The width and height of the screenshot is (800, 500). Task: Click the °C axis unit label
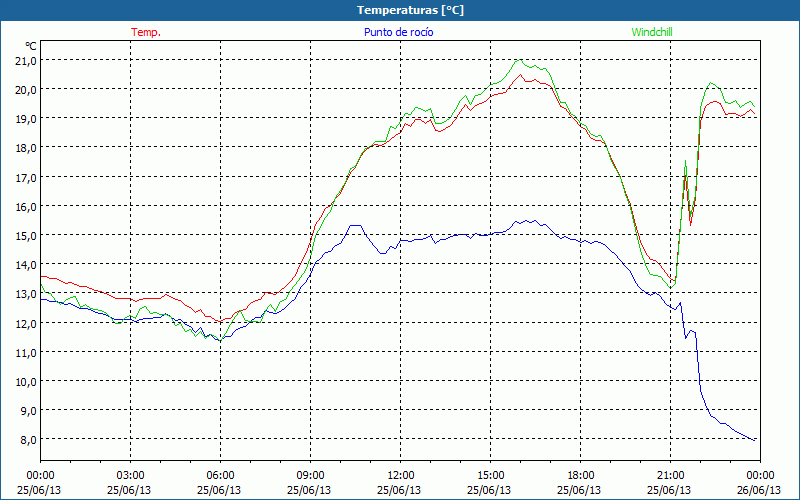31,46
